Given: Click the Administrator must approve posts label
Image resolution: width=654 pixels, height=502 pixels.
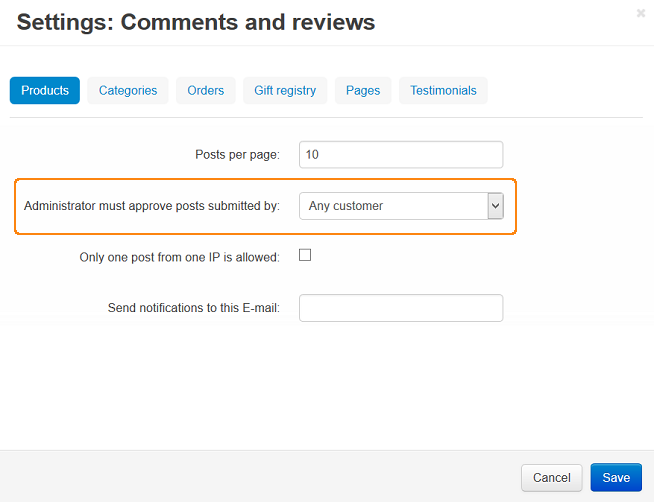Looking at the screenshot, I should pyautogui.click(x=152, y=206).
